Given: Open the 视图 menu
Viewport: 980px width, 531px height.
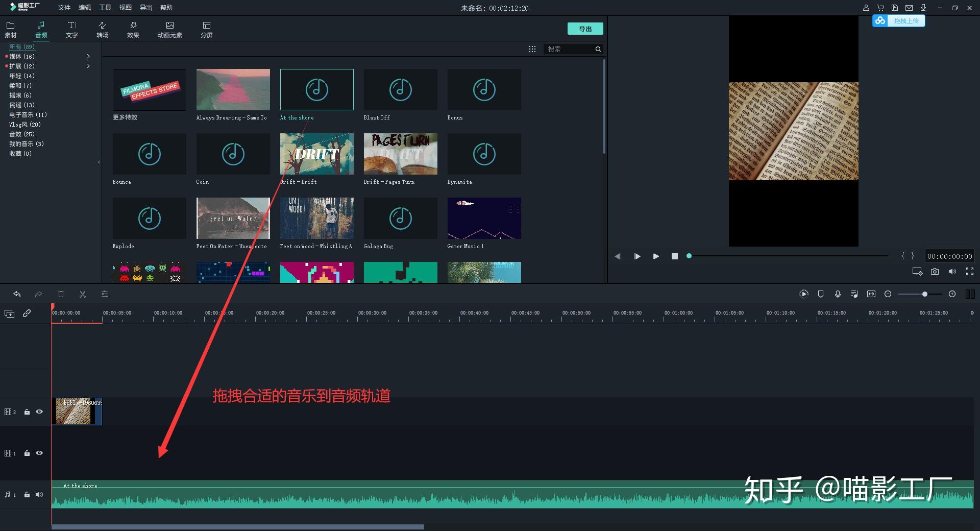Looking at the screenshot, I should point(126,8).
